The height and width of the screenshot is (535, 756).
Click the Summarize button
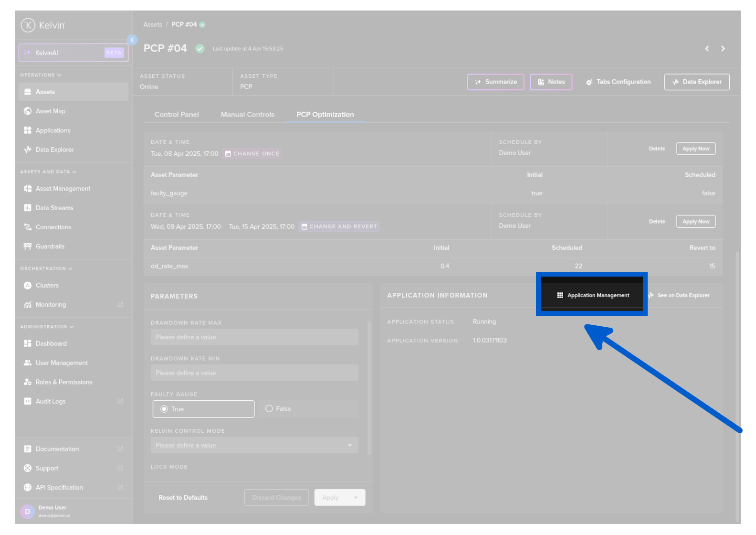point(495,82)
